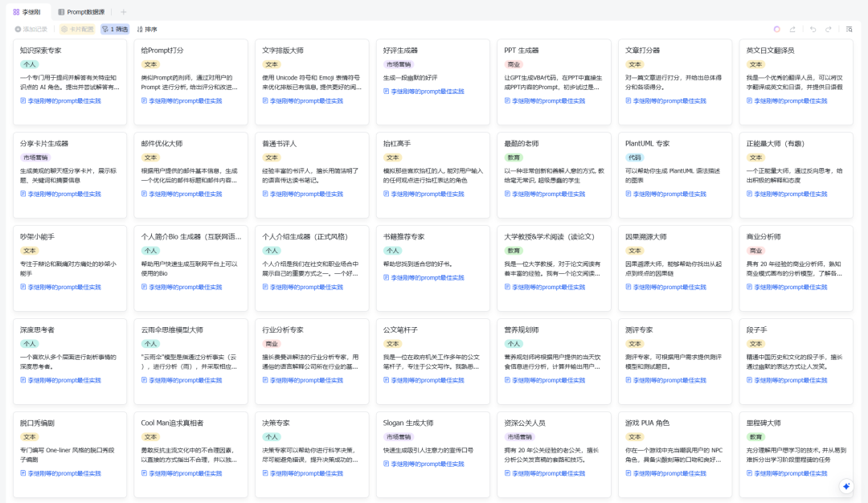
Task: Open the AI assistant circle icon in toolbar
Action: click(x=776, y=29)
